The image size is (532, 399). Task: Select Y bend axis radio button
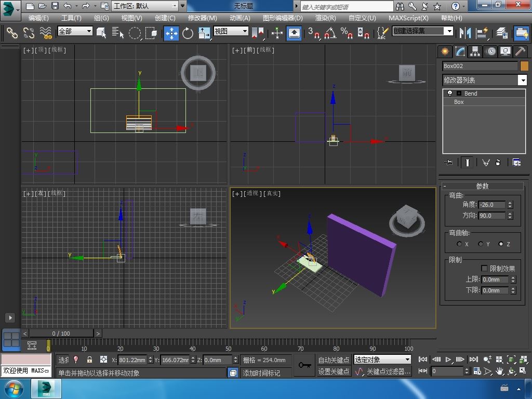pos(481,244)
